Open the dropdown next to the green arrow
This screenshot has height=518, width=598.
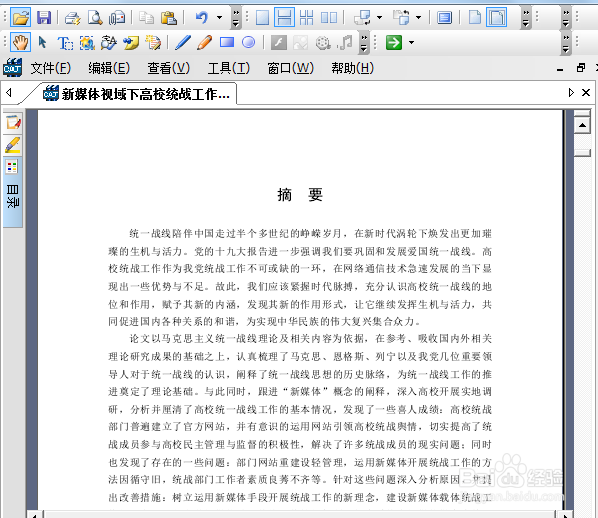412,42
